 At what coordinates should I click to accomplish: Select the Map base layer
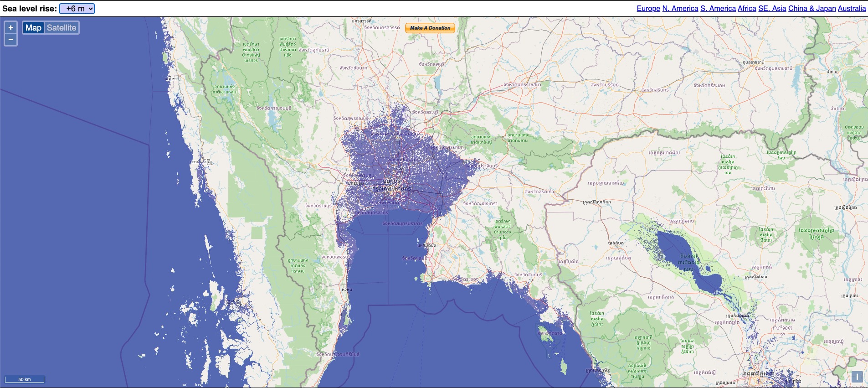pyautogui.click(x=33, y=28)
